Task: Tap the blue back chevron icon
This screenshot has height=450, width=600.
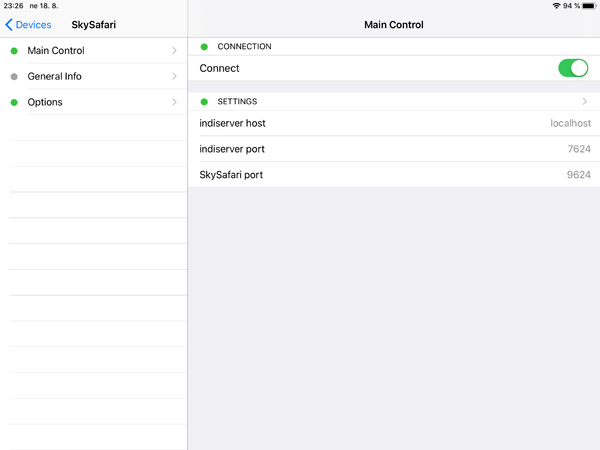Action: click(9, 25)
